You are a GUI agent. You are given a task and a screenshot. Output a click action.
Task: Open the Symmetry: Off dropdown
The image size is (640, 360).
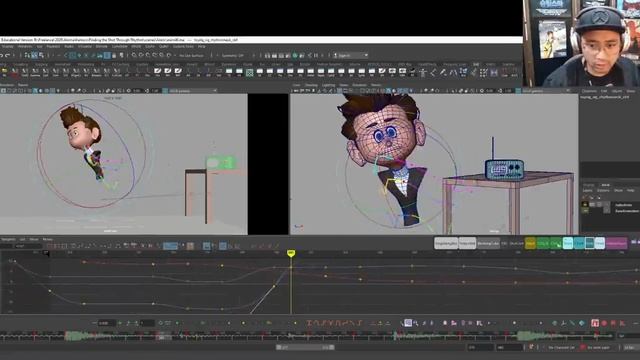233,55
